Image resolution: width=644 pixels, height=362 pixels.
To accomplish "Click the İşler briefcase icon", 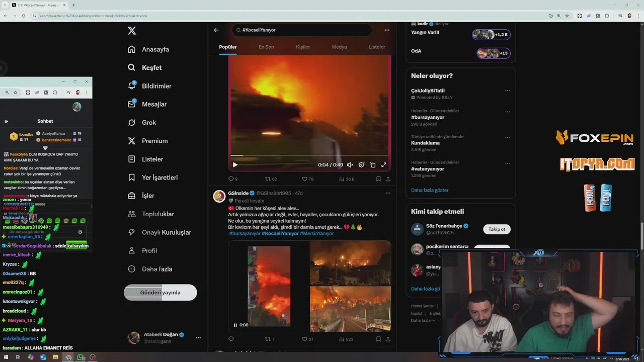I will (x=132, y=196).
